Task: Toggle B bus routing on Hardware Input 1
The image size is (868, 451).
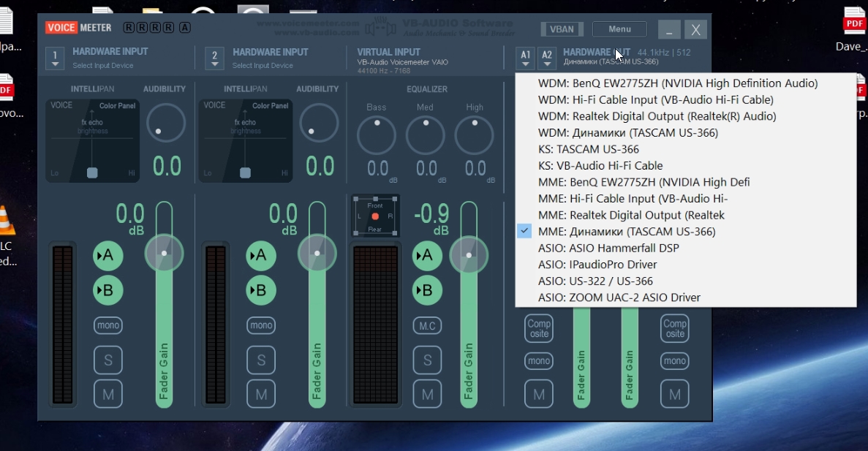Action: click(108, 290)
